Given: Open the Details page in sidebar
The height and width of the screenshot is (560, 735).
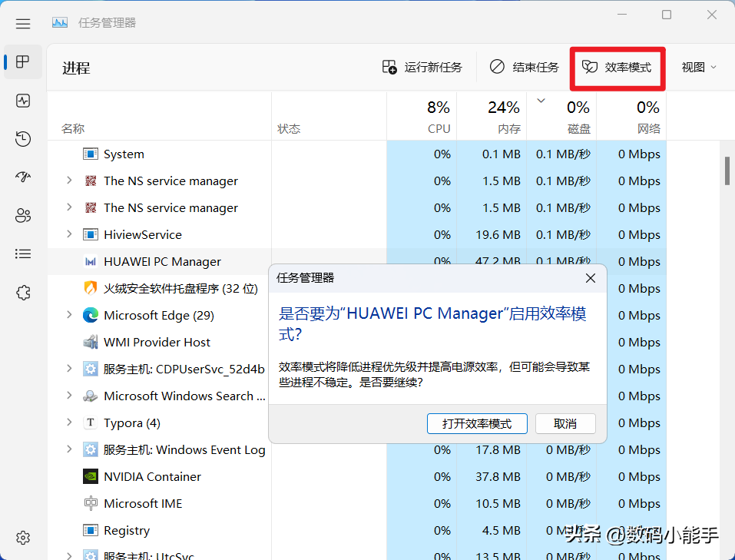Looking at the screenshot, I should [23, 253].
